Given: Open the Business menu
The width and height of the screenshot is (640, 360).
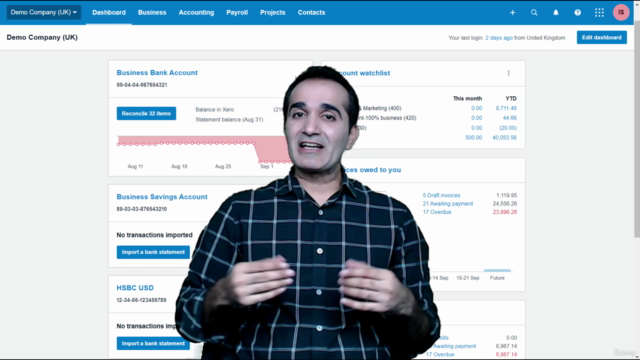Looking at the screenshot, I should (152, 13).
